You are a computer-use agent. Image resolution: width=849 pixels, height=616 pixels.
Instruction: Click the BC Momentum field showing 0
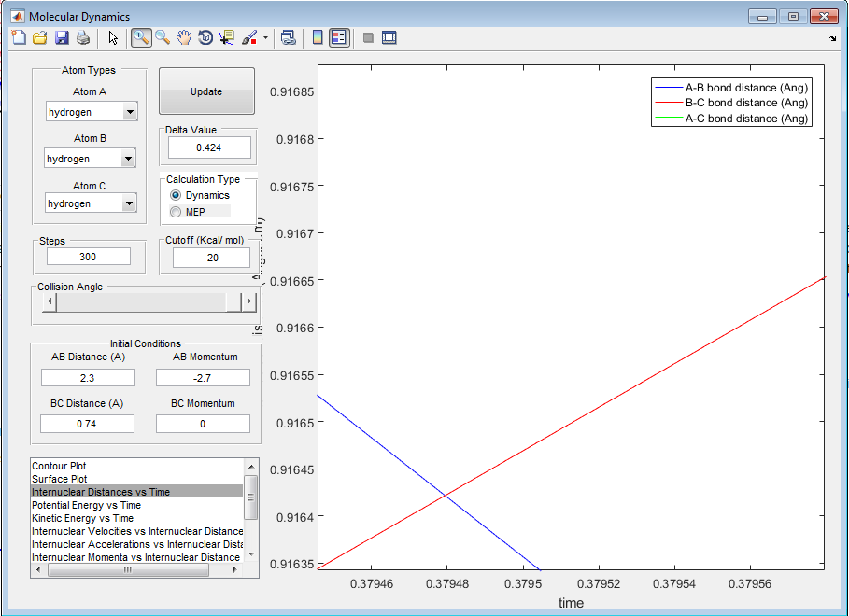[x=203, y=424]
